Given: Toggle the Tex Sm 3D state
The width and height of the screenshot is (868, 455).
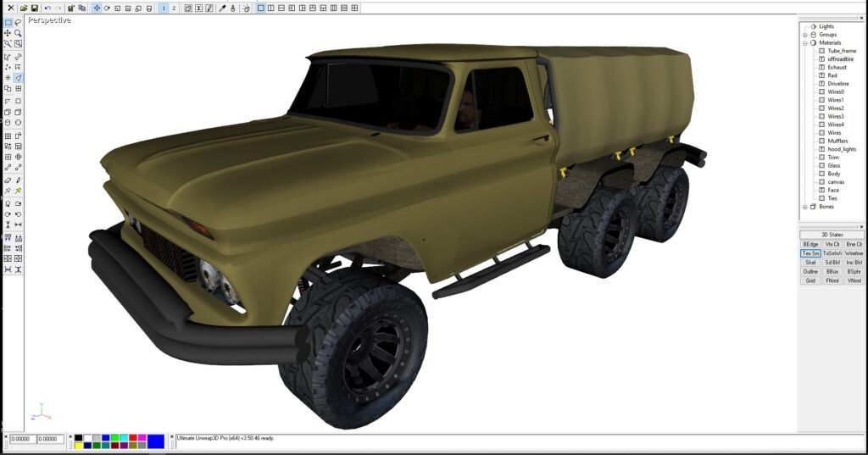Looking at the screenshot, I should 810,253.
